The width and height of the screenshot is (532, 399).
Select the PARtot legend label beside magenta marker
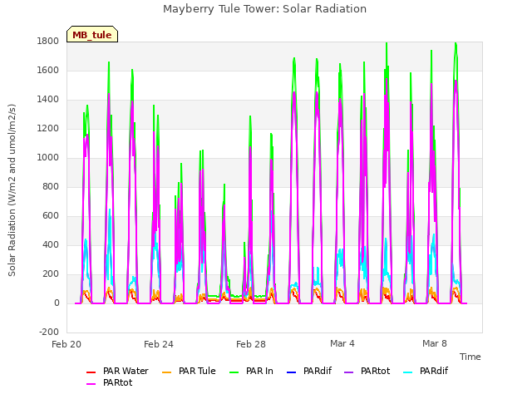pyautogui.click(x=117, y=382)
